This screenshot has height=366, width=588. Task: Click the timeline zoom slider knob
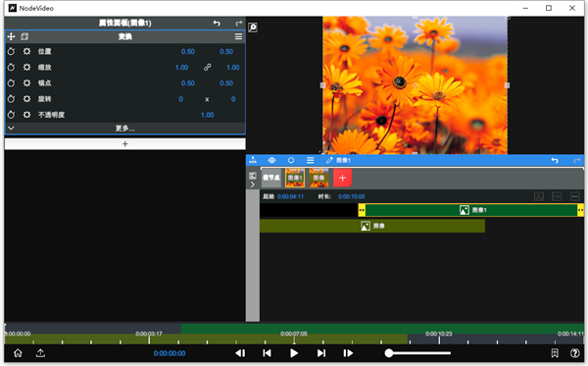click(389, 353)
